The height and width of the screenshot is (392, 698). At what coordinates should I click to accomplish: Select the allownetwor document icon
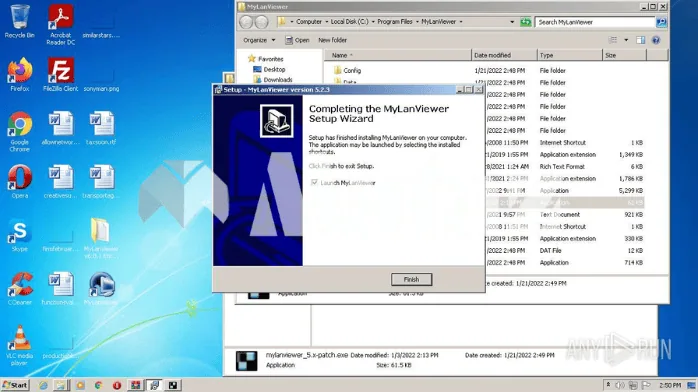[x=61, y=128]
